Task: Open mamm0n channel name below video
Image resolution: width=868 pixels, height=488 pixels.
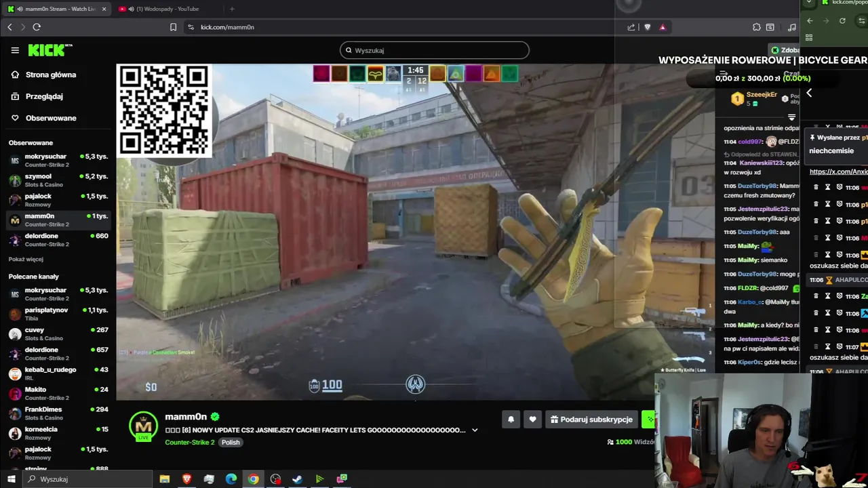Action: click(186, 417)
